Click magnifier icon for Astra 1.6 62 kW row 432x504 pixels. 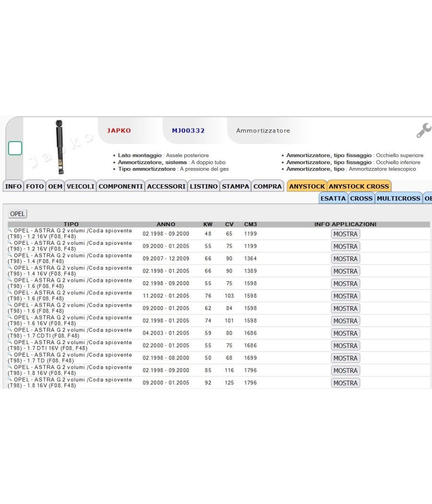pyautogui.click(x=10, y=304)
